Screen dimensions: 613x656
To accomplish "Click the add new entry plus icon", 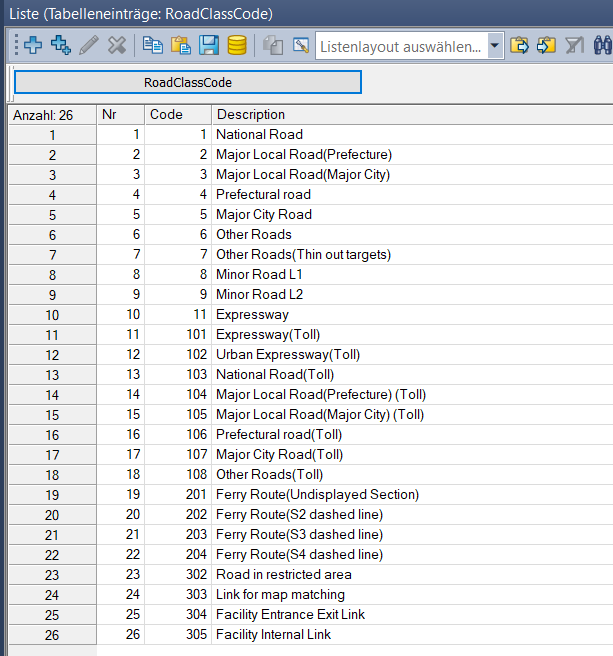I will point(32,45).
